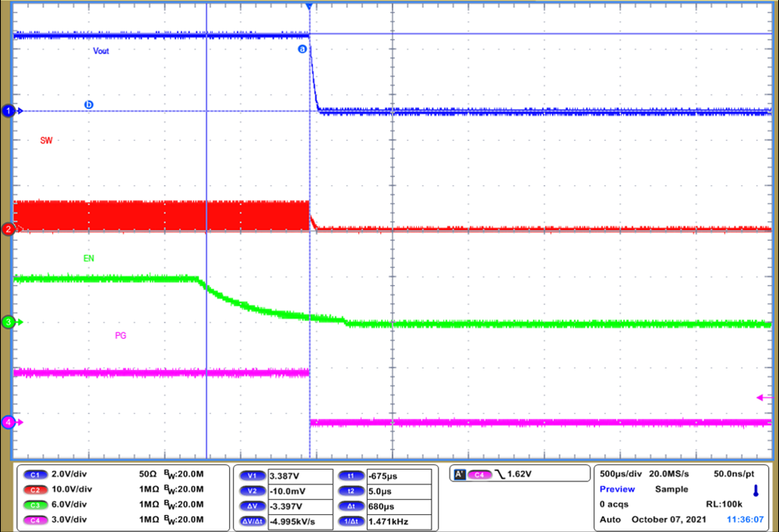Click the V1 cursor readout badge
This screenshot has height=532, width=779.
tap(253, 474)
